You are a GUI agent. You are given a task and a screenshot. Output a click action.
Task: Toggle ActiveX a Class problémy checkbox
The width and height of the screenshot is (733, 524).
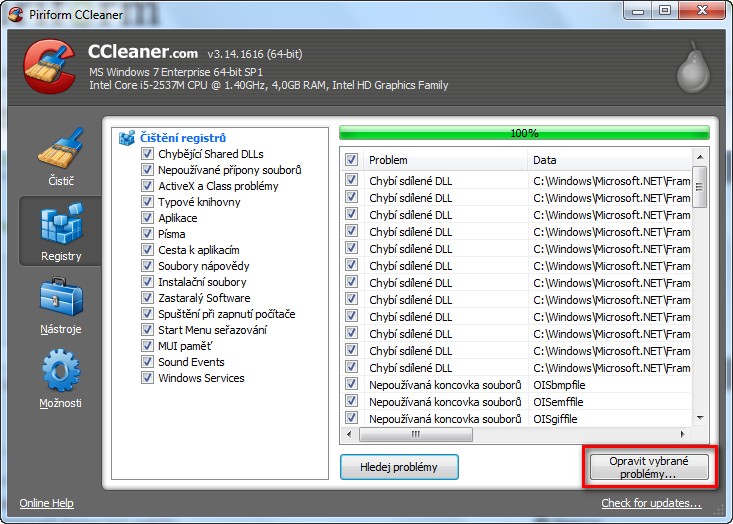(147, 186)
